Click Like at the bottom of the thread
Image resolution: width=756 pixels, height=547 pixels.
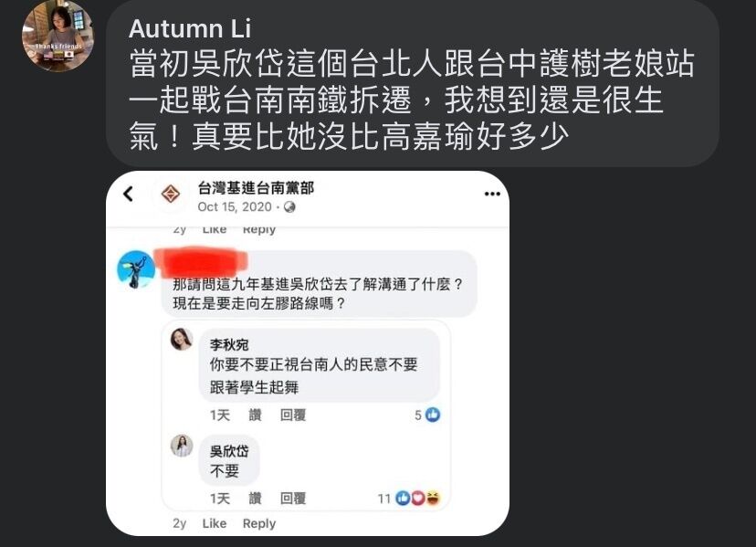pyautogui.click(x=215, y=523)
